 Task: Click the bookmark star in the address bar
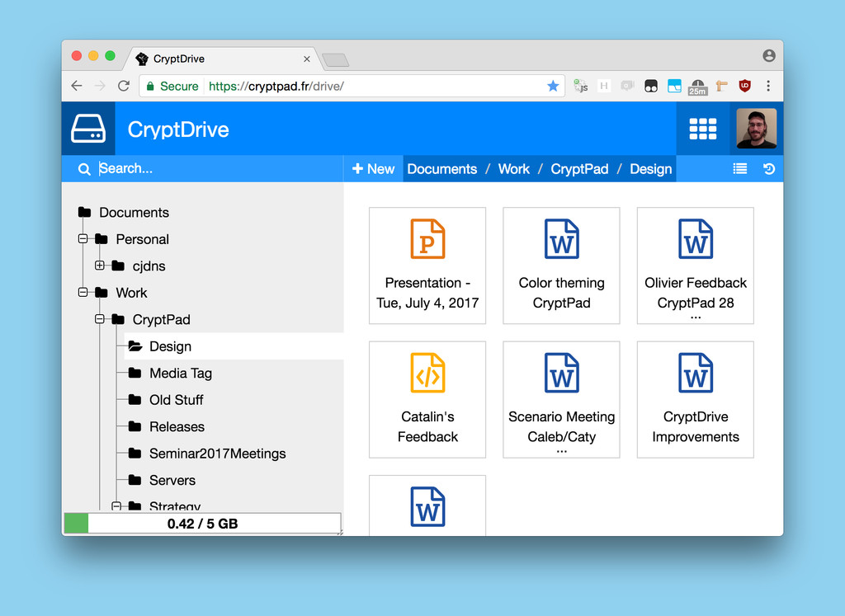553,85
